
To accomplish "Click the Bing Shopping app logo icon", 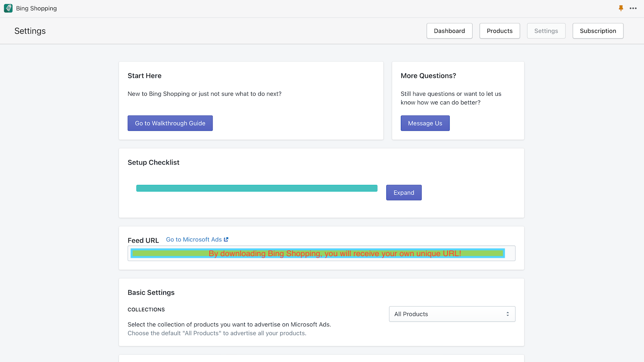I will click(x=8, y=8).
